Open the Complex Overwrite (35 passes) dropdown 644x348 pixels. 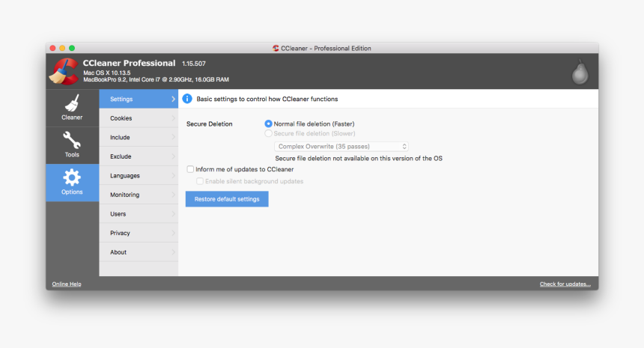point(341,147)
